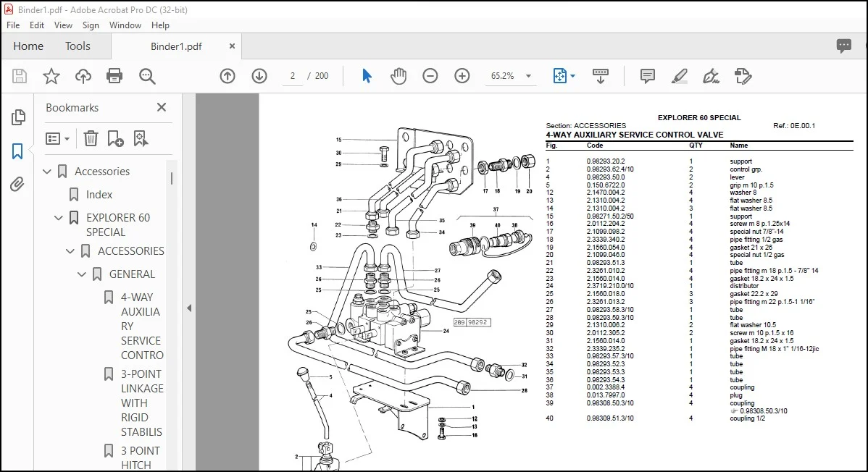The image size is (868, 472).
Task: Click the 'special nut 7/8"-14' entry
Action: [756, 232]
